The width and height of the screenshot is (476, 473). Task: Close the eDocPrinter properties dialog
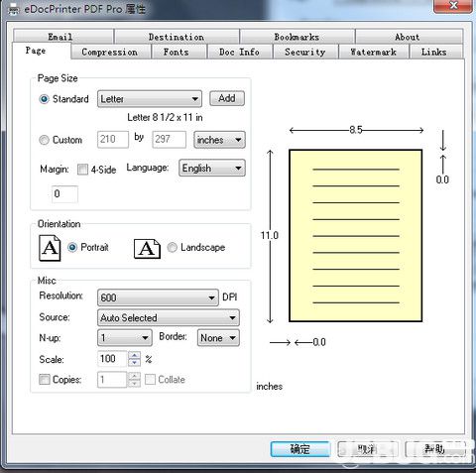[453, 6]
